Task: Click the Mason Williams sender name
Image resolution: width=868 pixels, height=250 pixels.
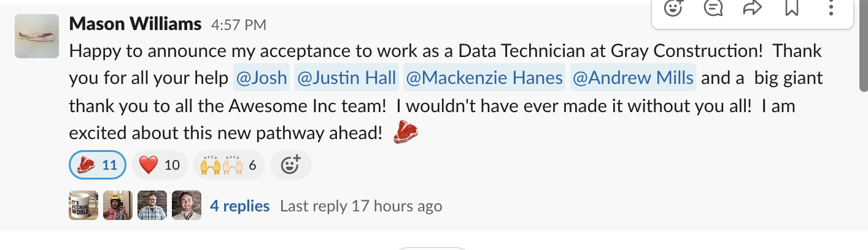Action: point(135,24)
